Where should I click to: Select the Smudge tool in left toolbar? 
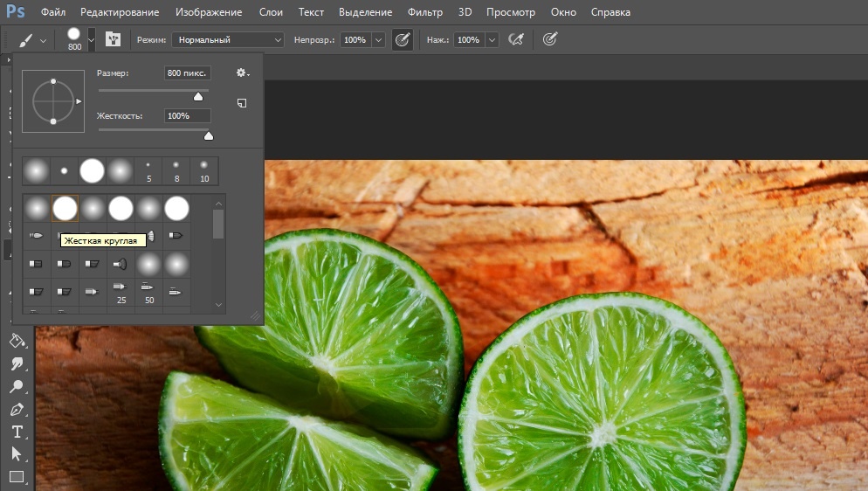click(16, 363)
